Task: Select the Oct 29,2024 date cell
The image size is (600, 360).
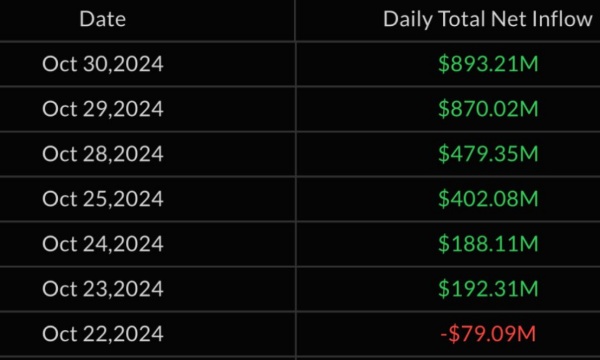Action: [x=103, y=109]
